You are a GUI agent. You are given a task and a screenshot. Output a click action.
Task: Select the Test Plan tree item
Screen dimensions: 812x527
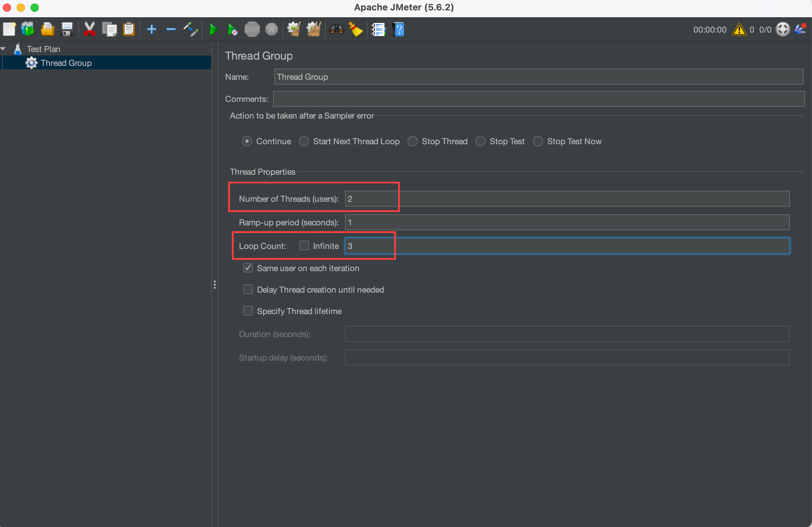coord(43,49)
